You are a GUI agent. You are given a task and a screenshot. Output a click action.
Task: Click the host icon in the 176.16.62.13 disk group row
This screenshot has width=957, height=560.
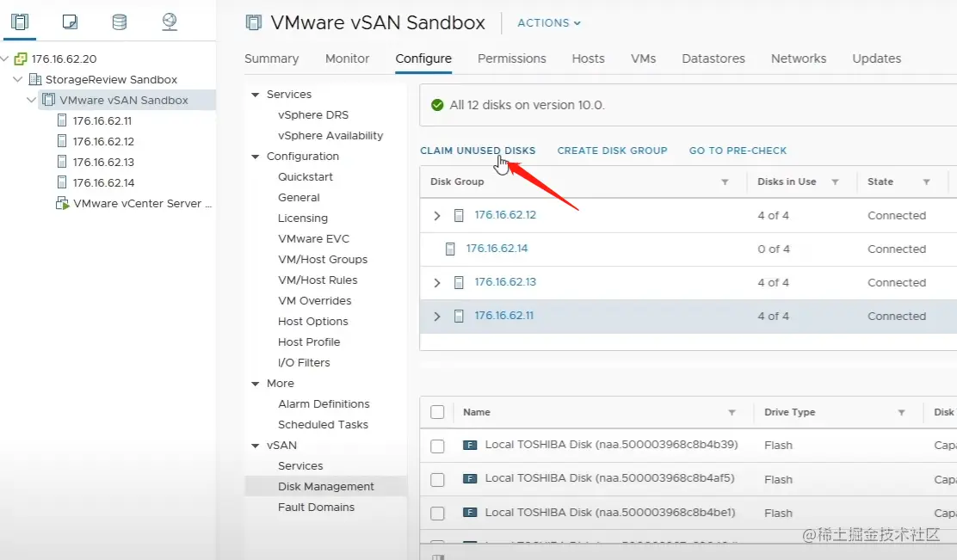pyautogui.click(x=459, y=282)
